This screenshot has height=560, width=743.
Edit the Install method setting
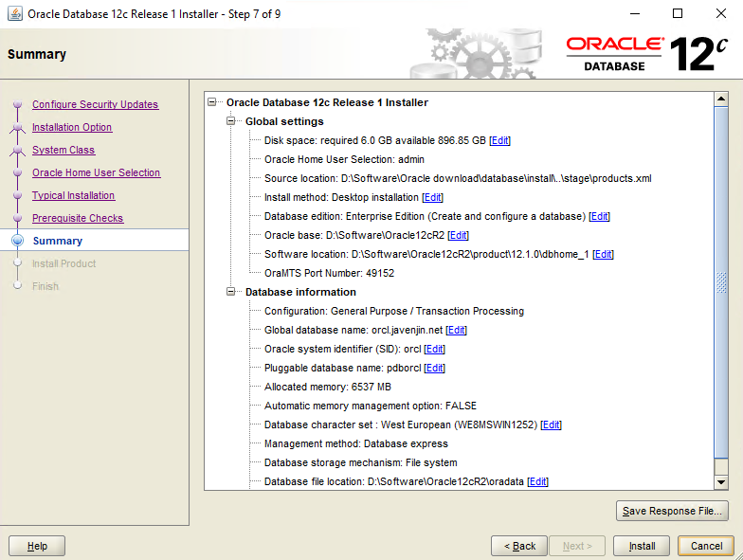click(432, 197)
